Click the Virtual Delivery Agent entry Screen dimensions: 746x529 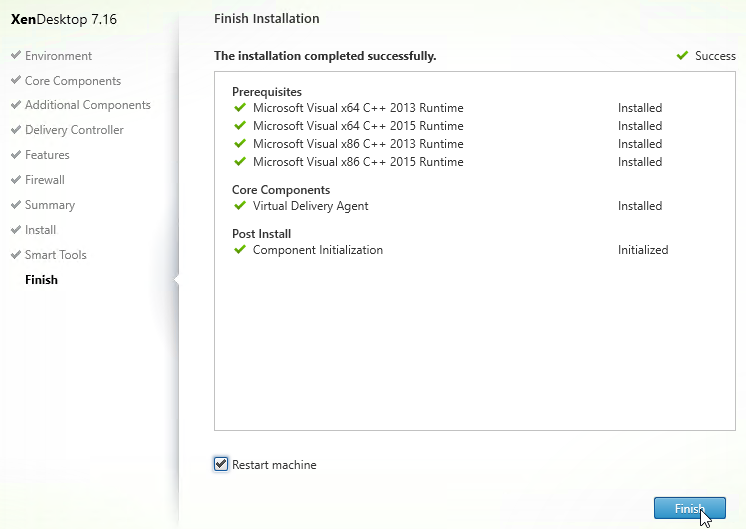click(x=310, y=206)
